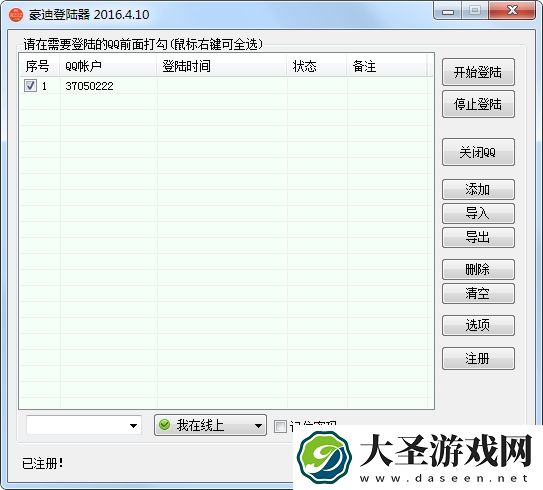Click the red app icon in title bar

[x=16, y=15]
